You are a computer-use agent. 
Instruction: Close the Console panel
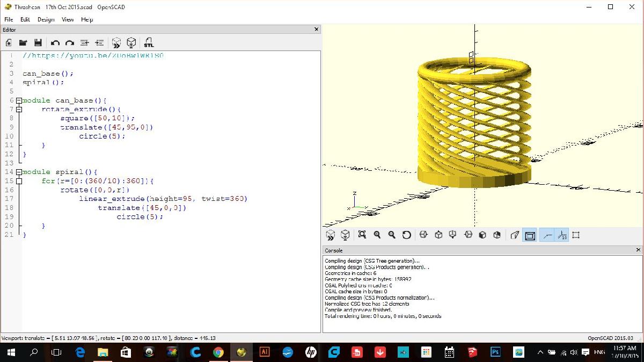pyautogui.click(x=638, y=250)
